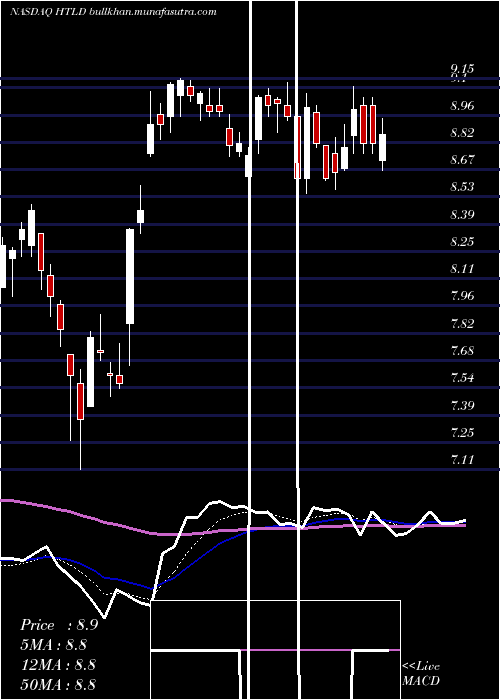This screenshot has height=700, width=500.
Task: Click the 7.11 price axis label
Action: [x=462, y=459]
